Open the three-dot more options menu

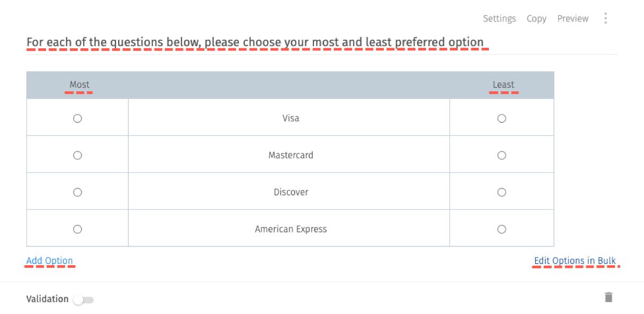click(x=605, y=18)
